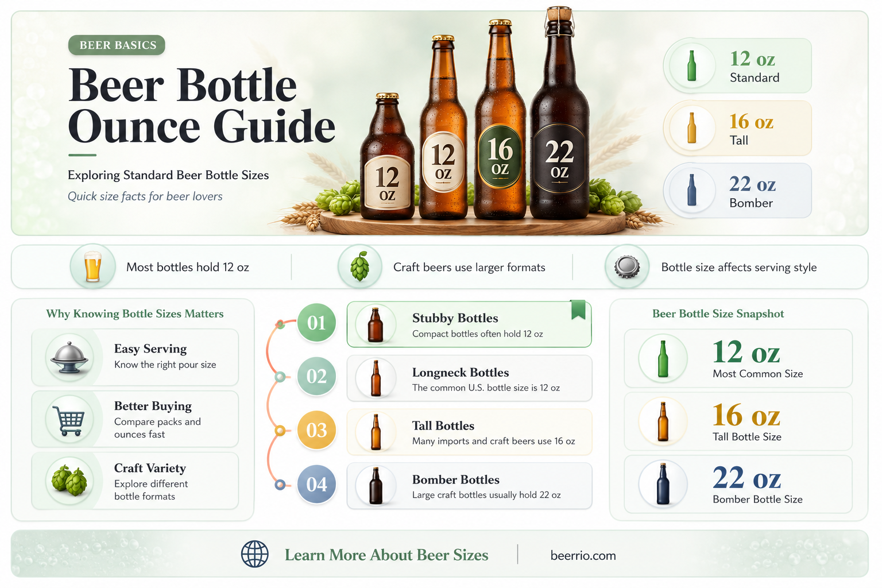Viewport: 882px width, 588px height.
Task: Click the hops icon in Craft Variety
Action: click(x=69, y=481)
